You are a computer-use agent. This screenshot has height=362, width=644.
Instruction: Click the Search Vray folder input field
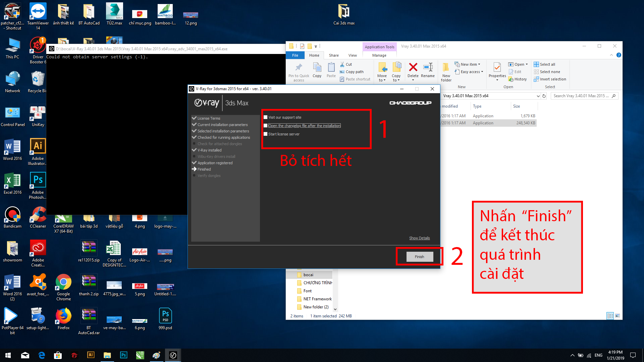pyautogui.click(x=581, y=96)
